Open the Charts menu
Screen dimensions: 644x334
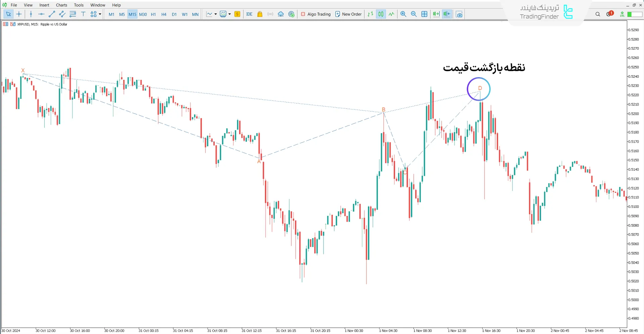click(61, 5)
